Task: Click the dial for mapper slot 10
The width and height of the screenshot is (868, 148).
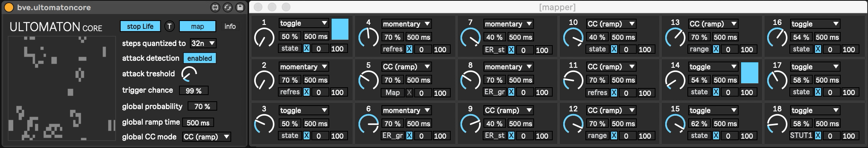Action: (573, 38)
